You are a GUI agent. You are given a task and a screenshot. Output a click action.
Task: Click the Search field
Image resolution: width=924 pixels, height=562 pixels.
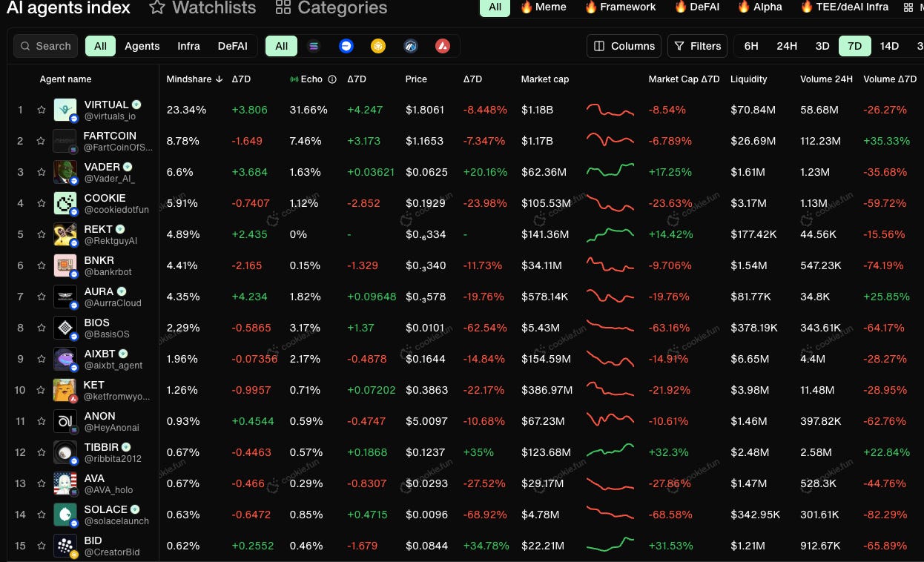pos(46,46)
